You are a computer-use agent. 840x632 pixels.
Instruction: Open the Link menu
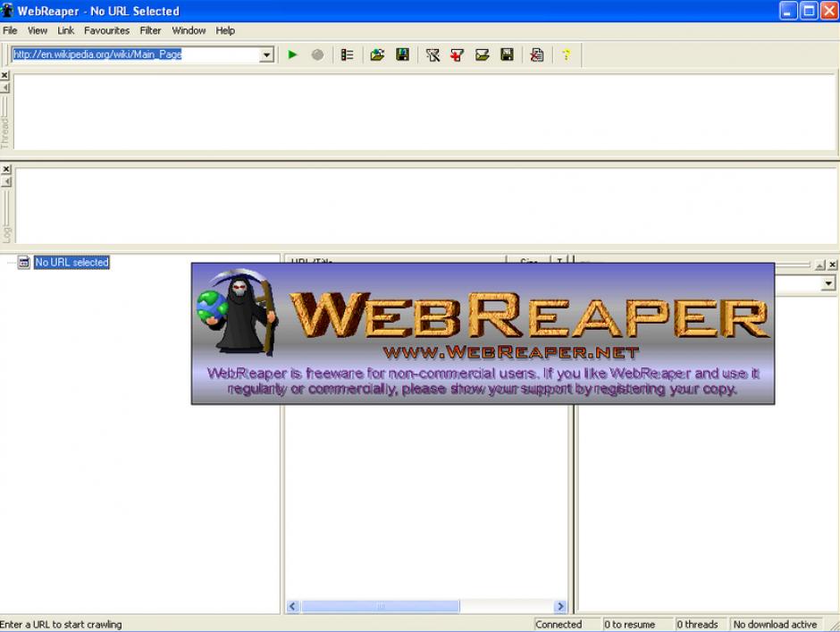pos(66,30)
